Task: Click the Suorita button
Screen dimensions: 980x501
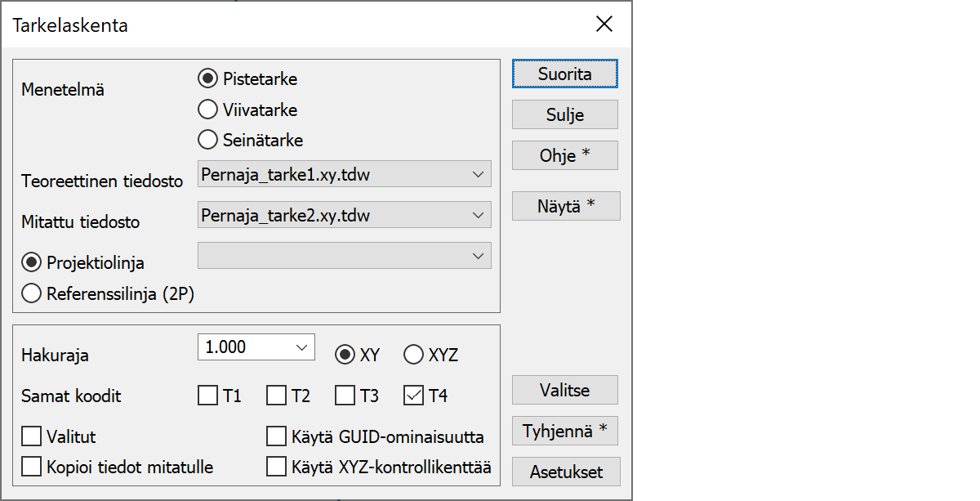Action: (564, 74)
